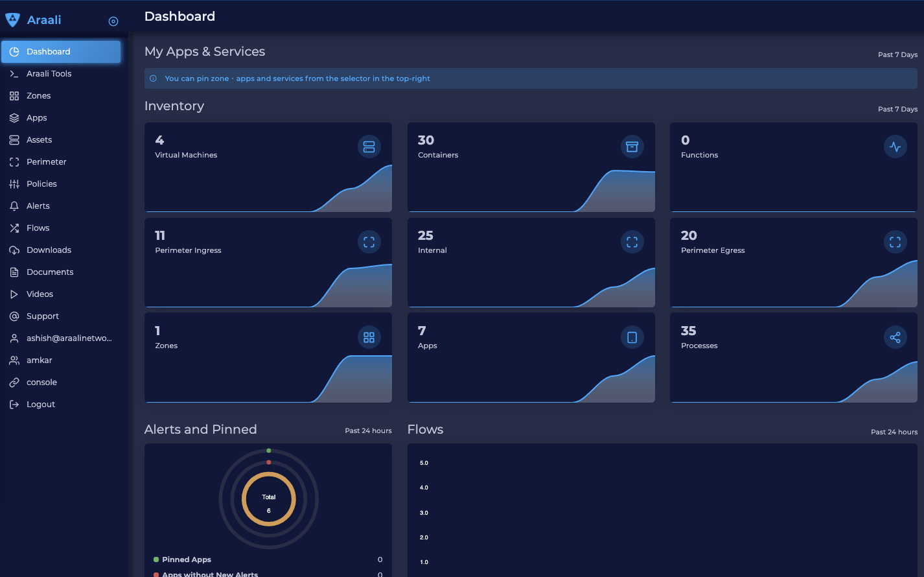Click the Functions activity pulse icon
The image size is (924, 577).
(x=895, y=147)
